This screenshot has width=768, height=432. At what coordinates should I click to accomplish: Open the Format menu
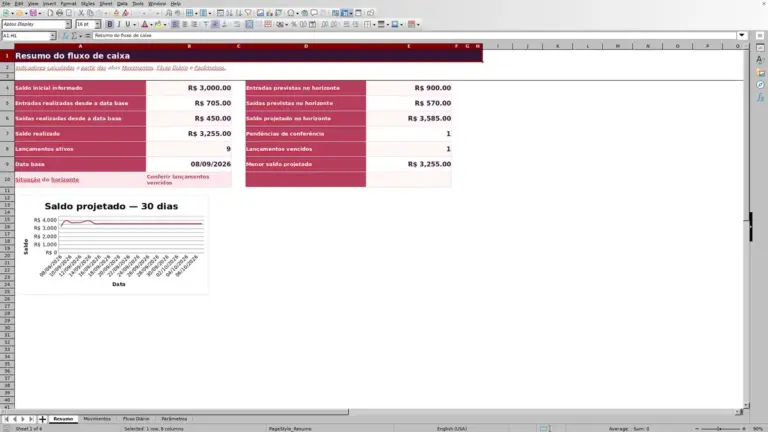[68, 3]
